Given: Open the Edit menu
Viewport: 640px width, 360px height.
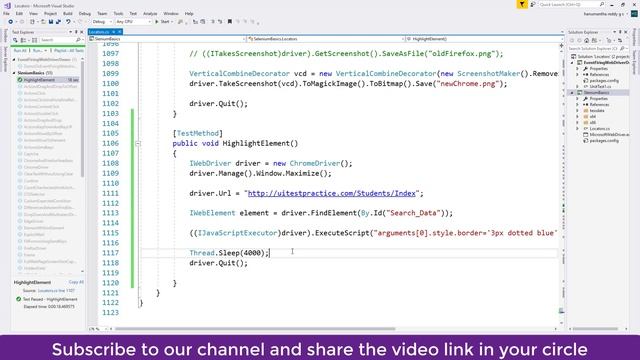Looking at the screenshot, I should (19, 13).
